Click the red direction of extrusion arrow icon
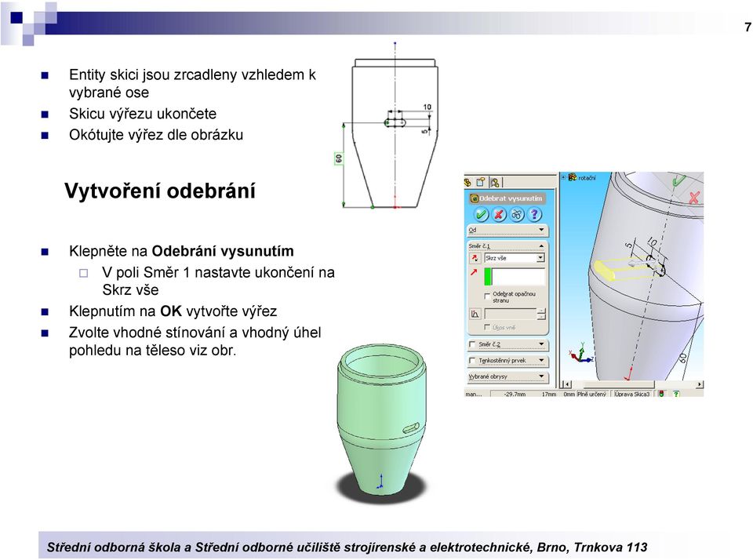 [x=474, y=272]
